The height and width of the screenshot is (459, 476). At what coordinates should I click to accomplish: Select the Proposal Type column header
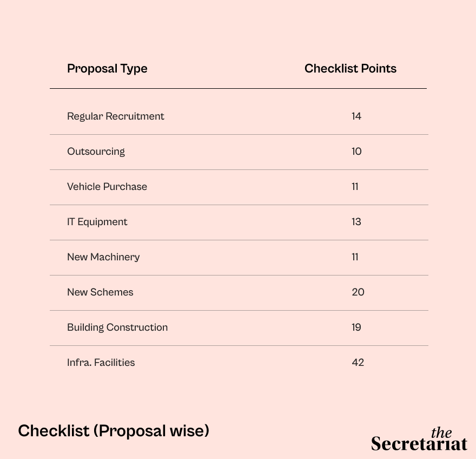[107, 69]
